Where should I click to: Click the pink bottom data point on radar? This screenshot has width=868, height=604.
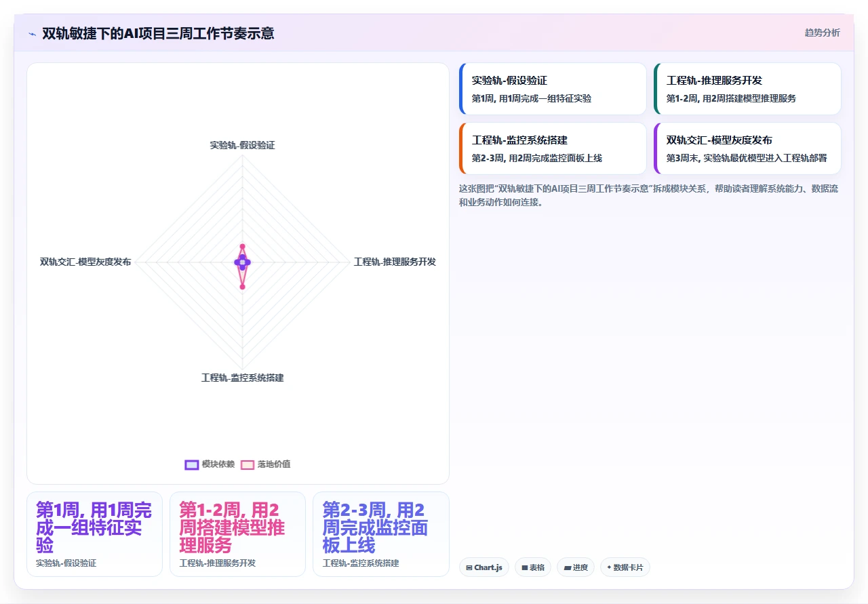[x=242, y=287]
